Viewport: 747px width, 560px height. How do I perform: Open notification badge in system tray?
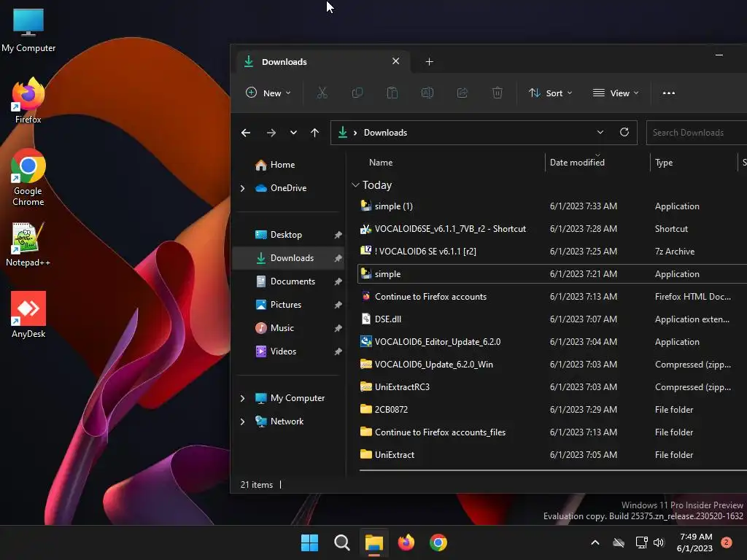pyautogui.click(x=727, y=542)
